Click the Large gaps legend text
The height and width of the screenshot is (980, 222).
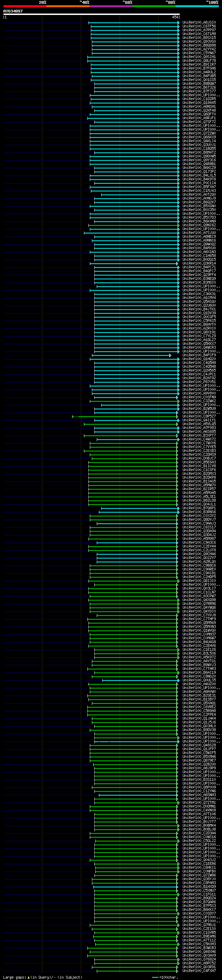pyautogui.click(x=43, y=977)
